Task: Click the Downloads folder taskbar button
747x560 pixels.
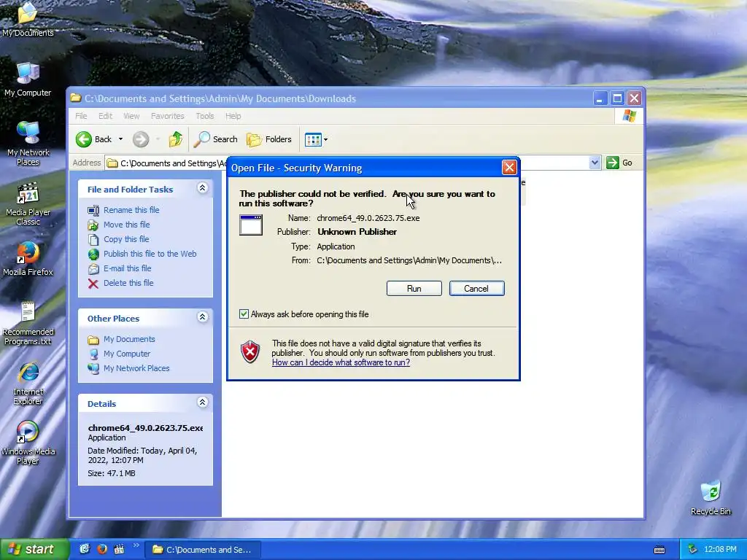Action: (203, 550)
